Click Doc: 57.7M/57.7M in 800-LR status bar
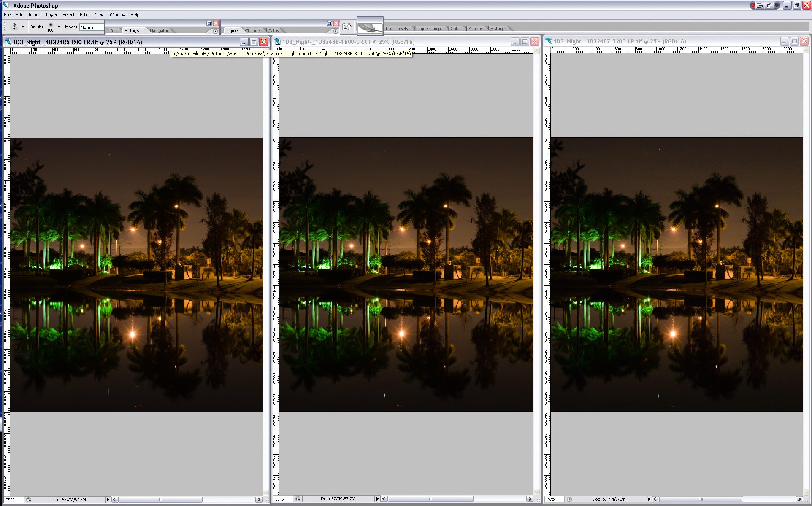The height and width of the screenshot is (506, 812). click(69, 500)
